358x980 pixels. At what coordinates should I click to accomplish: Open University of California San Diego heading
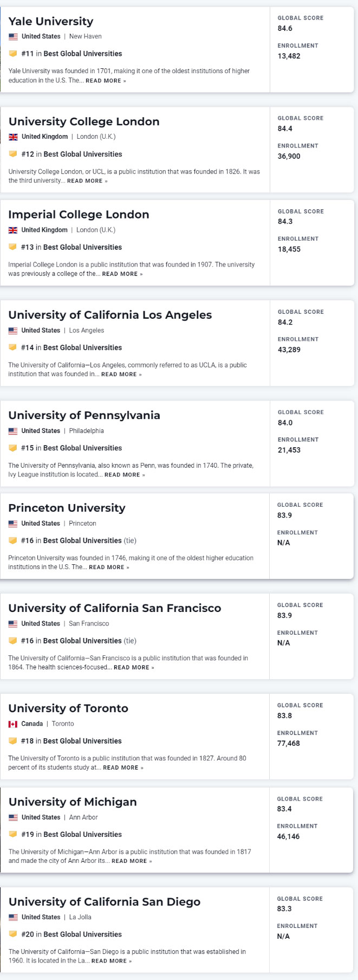tap(105, 902)
